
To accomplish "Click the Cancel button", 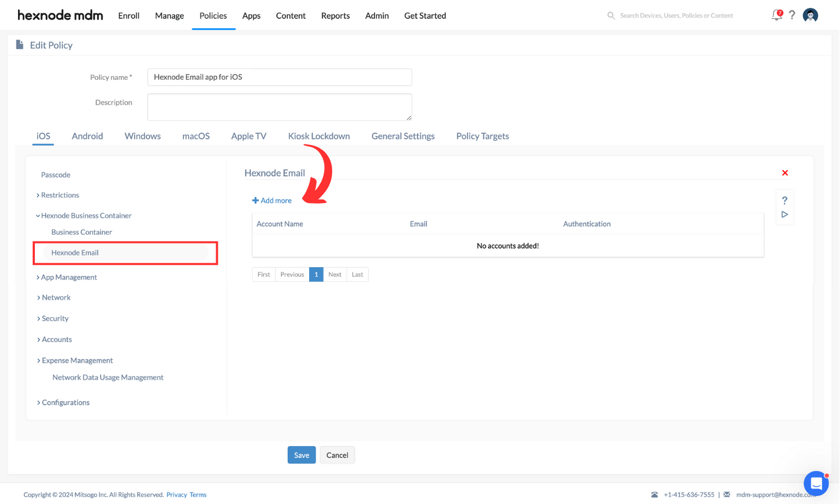I will [337, 455].
